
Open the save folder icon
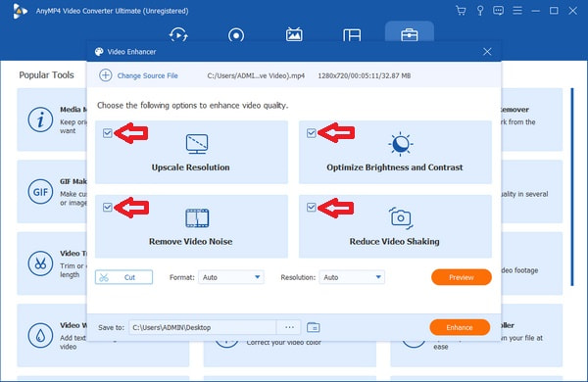tap(314, 328)
